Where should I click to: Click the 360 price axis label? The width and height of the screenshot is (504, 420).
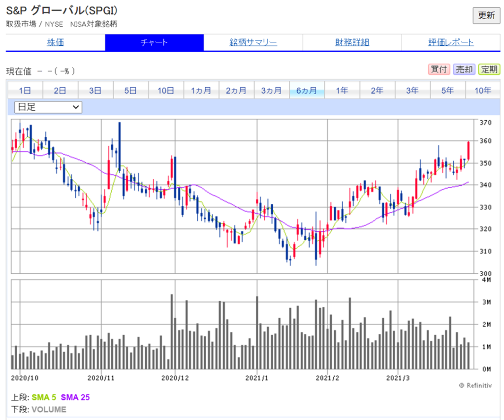pyautogui.click(x=486, y=141)
